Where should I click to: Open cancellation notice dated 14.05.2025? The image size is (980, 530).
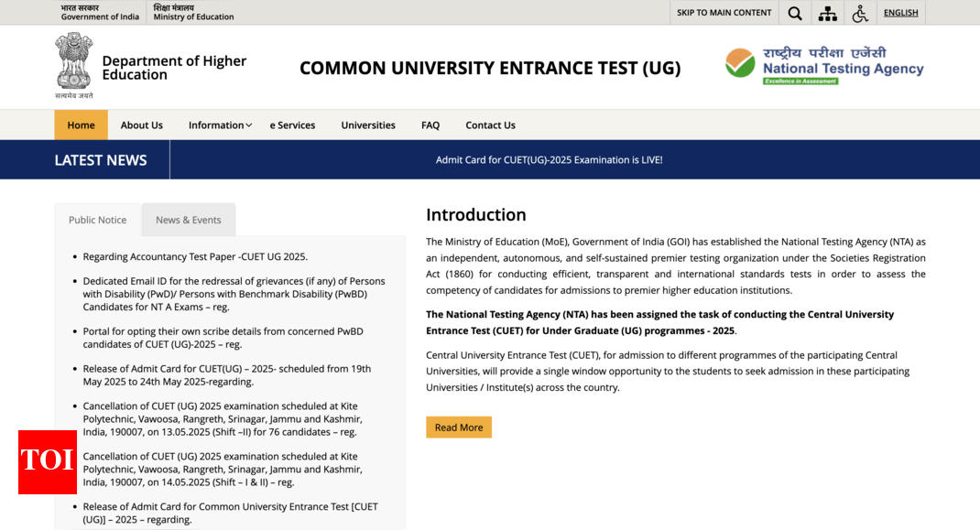point(223,470)
